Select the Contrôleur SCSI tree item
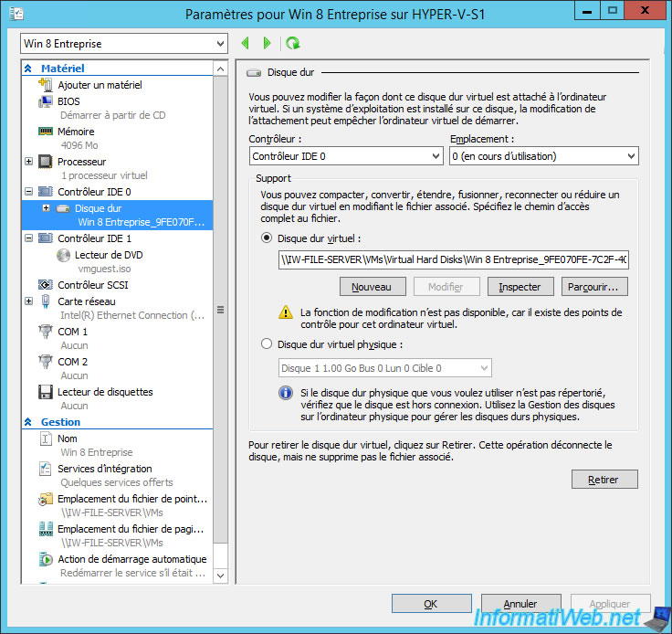 [93, 285]
